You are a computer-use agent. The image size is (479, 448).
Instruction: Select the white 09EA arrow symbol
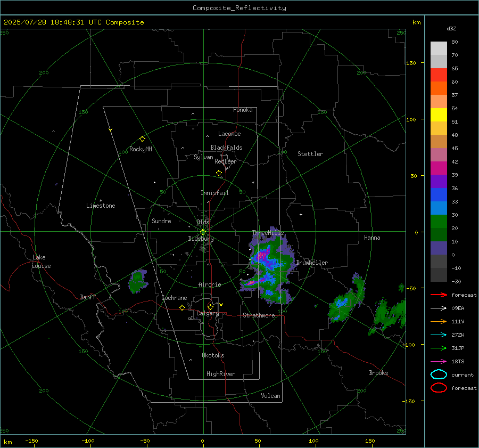click(x=439, y=308)
